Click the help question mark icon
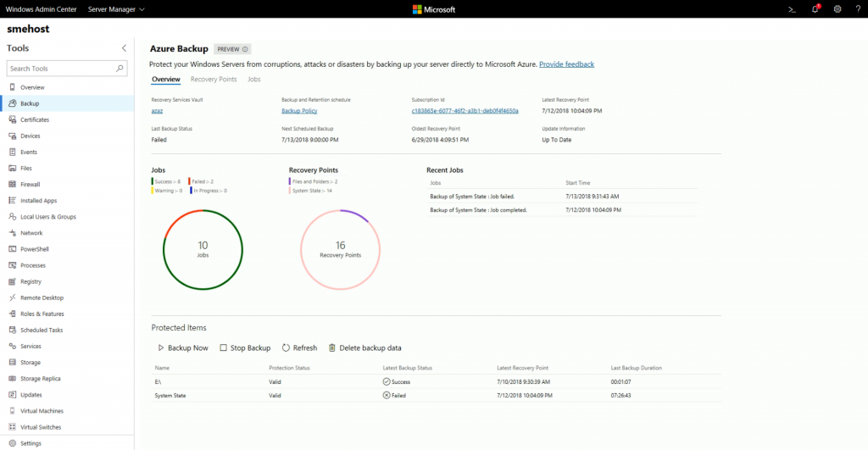Viewport: 868px width, 450px height. 858,9
